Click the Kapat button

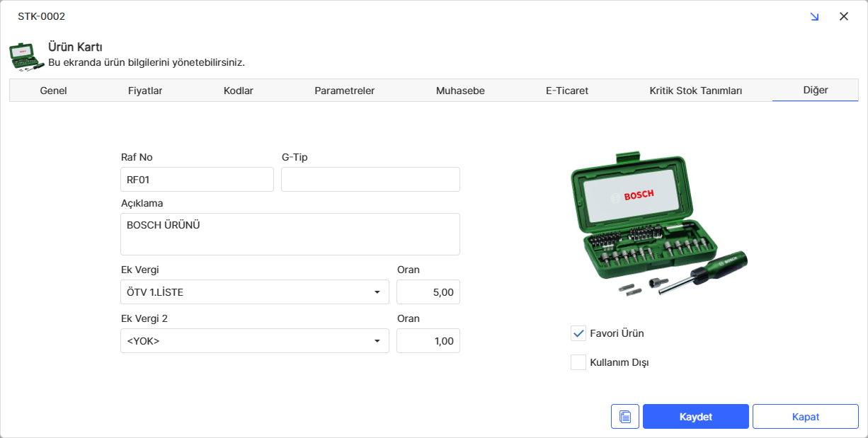pos(805,417)
